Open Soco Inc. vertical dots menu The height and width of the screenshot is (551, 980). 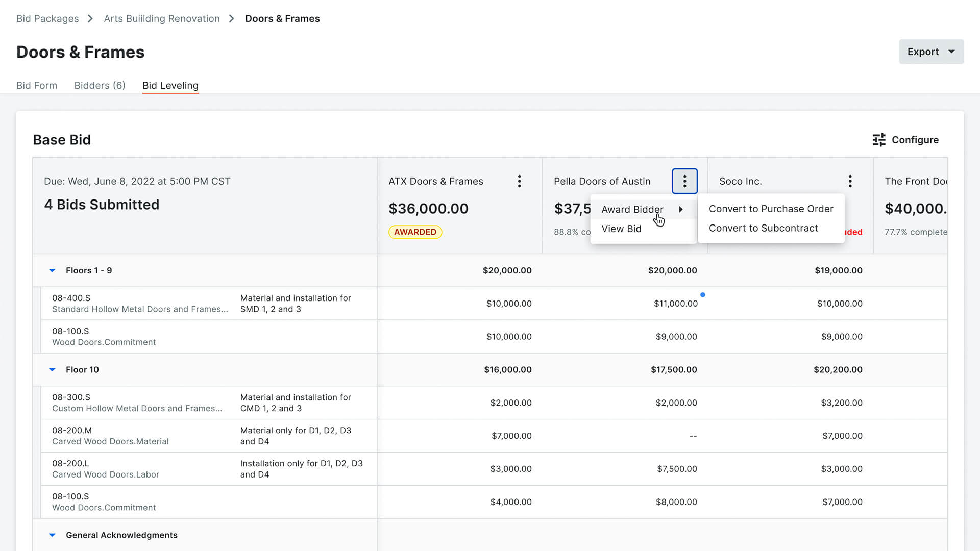tap(850, 181)
